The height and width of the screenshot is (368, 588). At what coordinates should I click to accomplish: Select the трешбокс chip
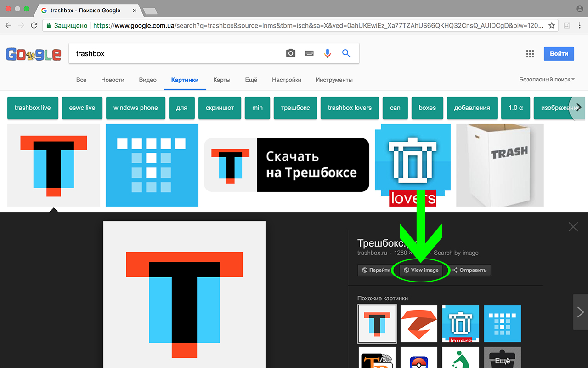coord(295,108)
